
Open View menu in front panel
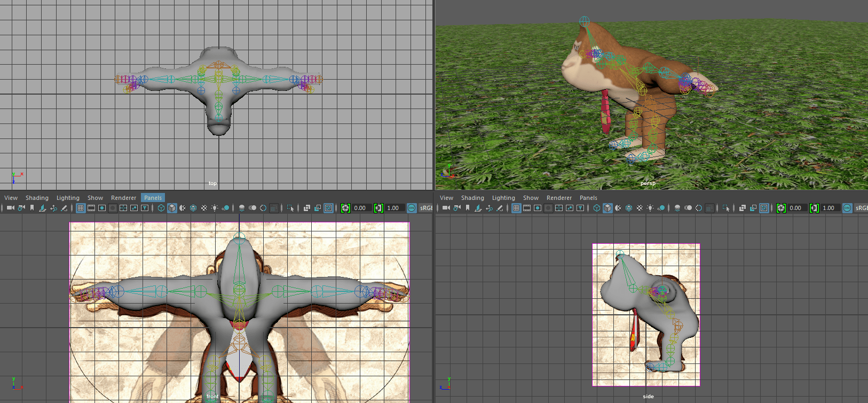[11, 198]
